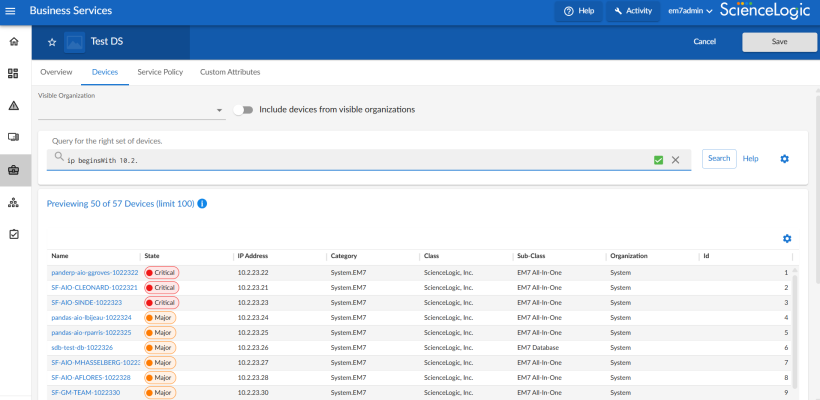Screen dimensions: 820x400
Task: Expand the Visible Organization dropdown
Action: pos(219,110)
